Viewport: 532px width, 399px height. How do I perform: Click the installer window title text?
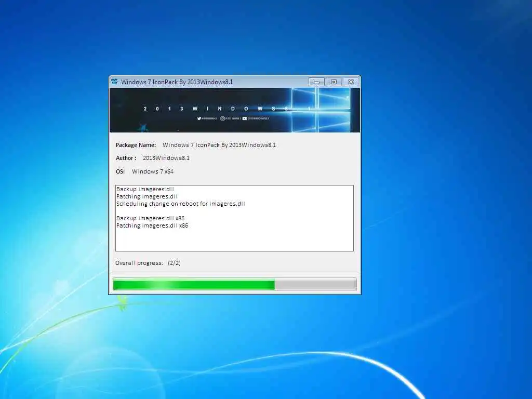[177, 82]
